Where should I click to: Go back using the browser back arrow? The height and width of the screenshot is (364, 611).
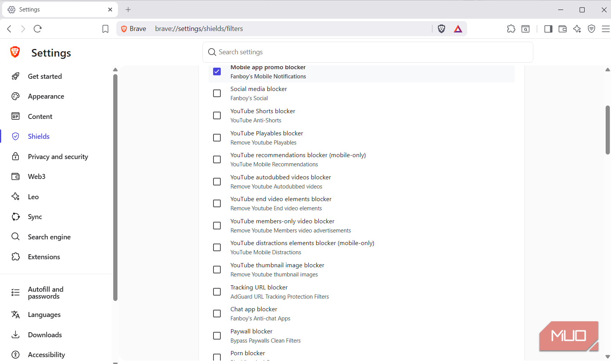9,29
